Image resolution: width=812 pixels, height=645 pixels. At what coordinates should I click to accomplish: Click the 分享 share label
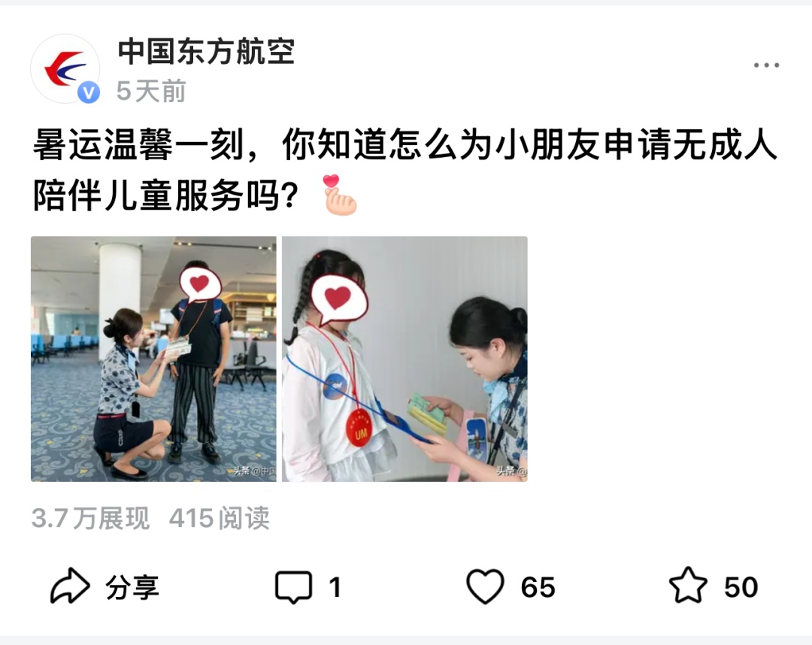coord(132,587)
